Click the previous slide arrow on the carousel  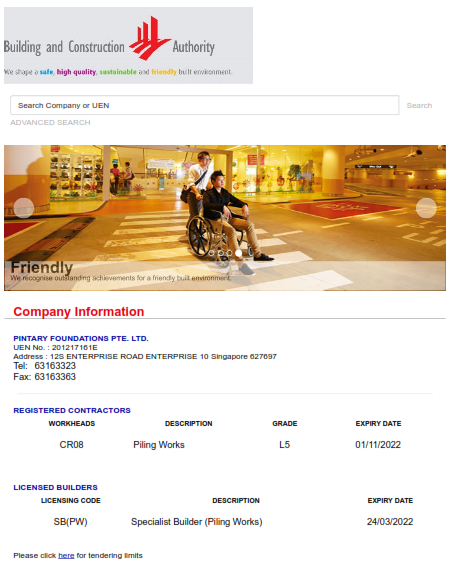24,208
